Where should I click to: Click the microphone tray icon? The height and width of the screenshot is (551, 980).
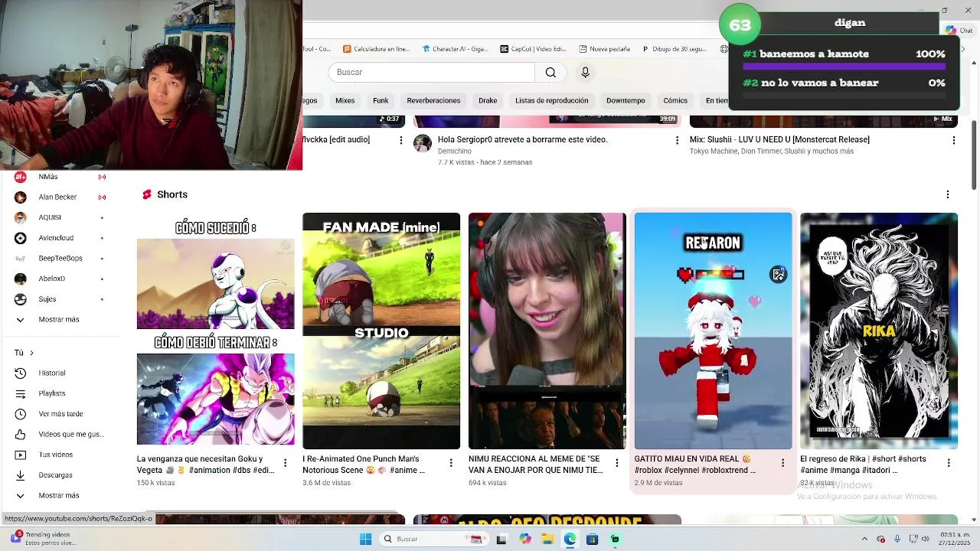(x=897, y=539)
